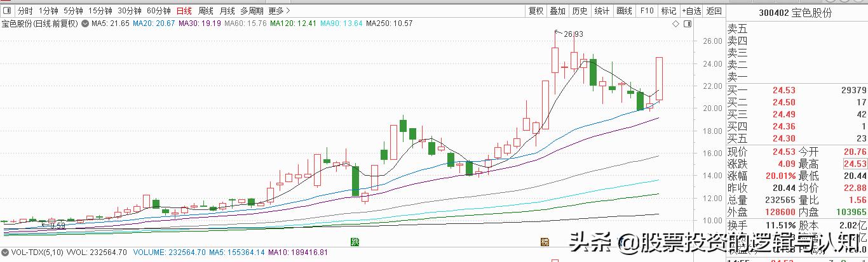868x262 pixels.
Task: Add stock with +自选
Action: click(691, 11)
